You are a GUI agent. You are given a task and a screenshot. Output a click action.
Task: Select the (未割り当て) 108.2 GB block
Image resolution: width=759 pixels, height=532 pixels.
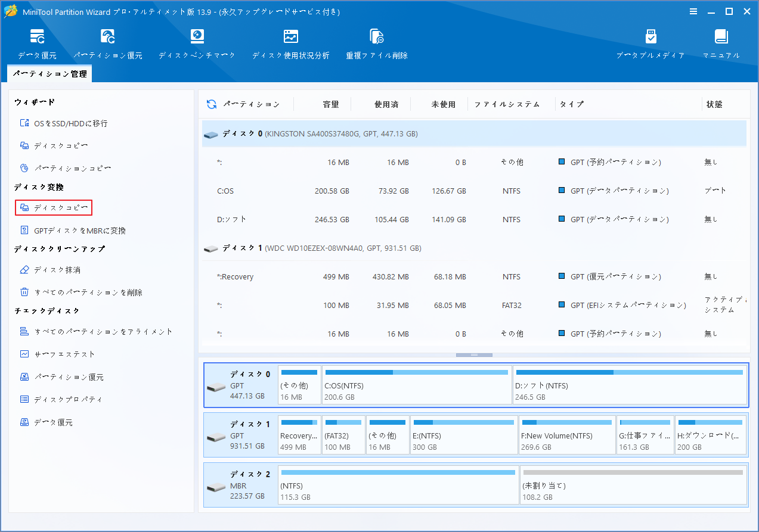[633, 485]
